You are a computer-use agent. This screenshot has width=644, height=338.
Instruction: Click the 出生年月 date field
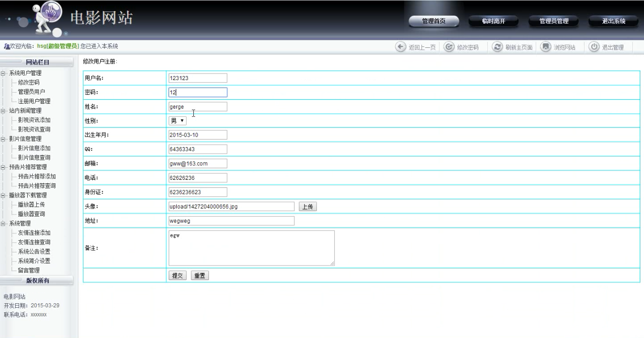[198, 135]
